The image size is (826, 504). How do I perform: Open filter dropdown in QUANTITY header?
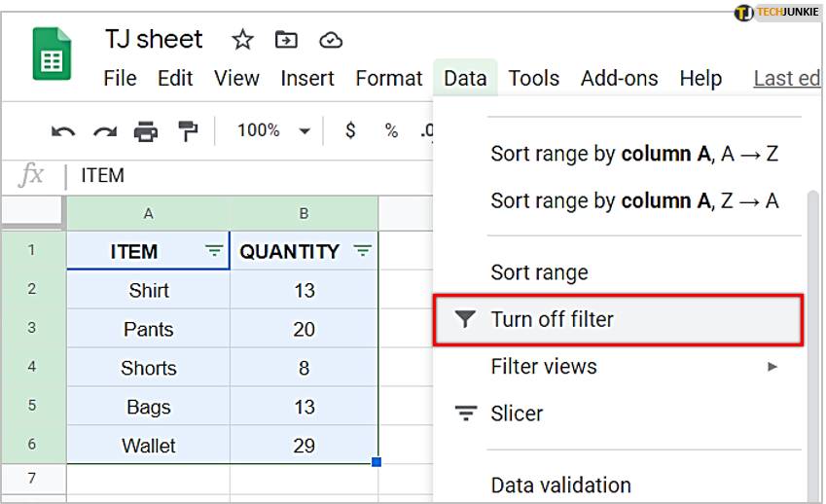(x=363, y=251)
